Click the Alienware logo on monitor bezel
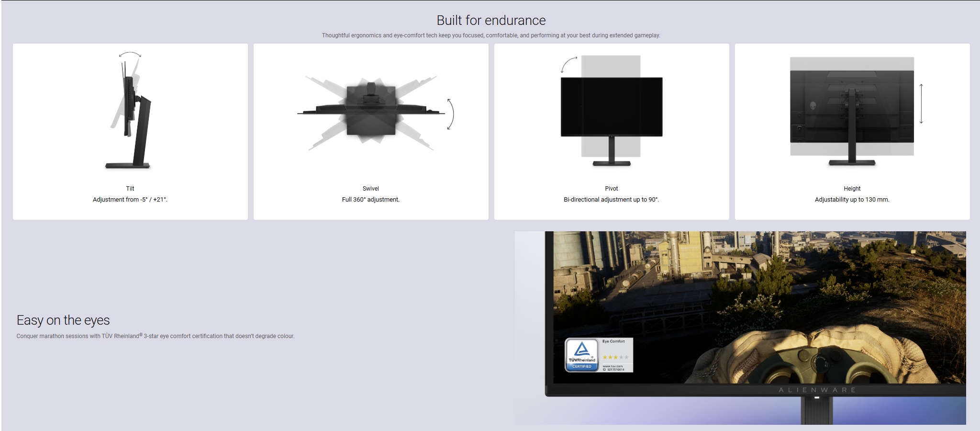980x431 pixels. click(x=817, y=390)
